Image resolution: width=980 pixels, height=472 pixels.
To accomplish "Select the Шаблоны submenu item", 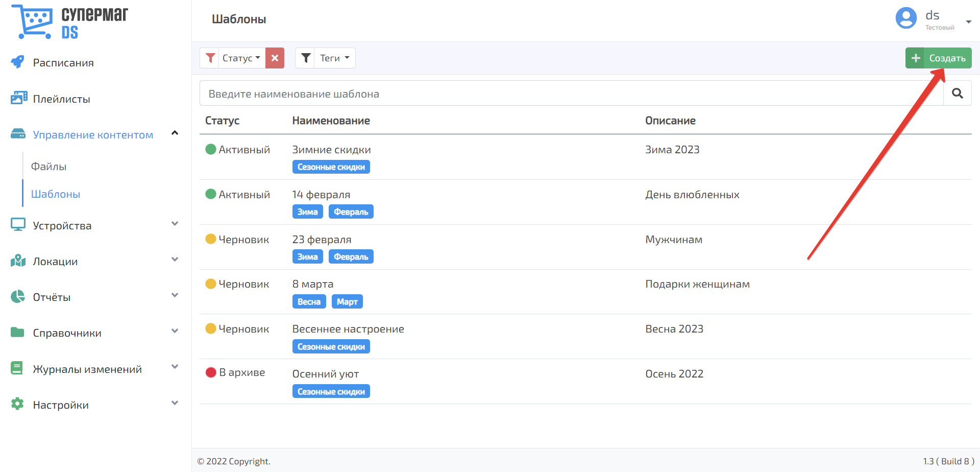I will tap(56, 194).
